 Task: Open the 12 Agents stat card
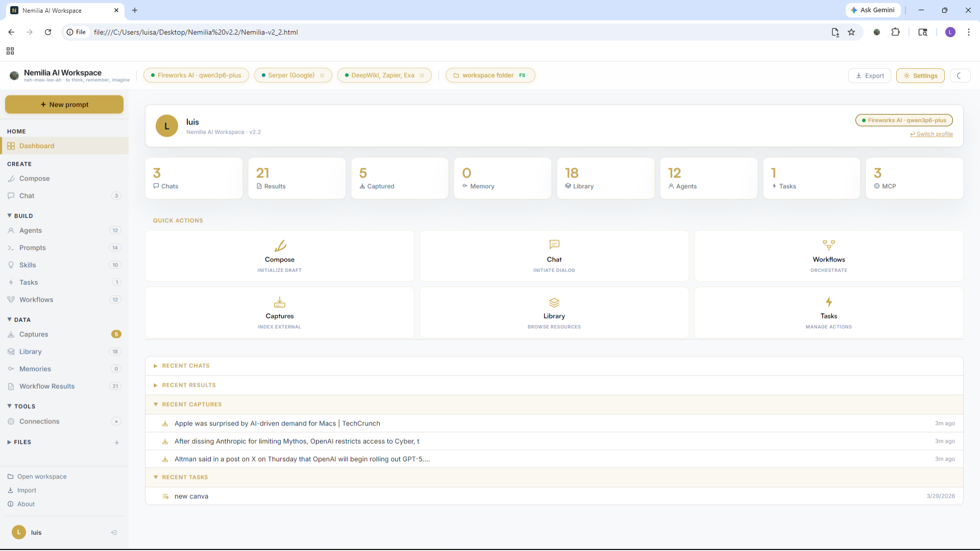(709, 178)
